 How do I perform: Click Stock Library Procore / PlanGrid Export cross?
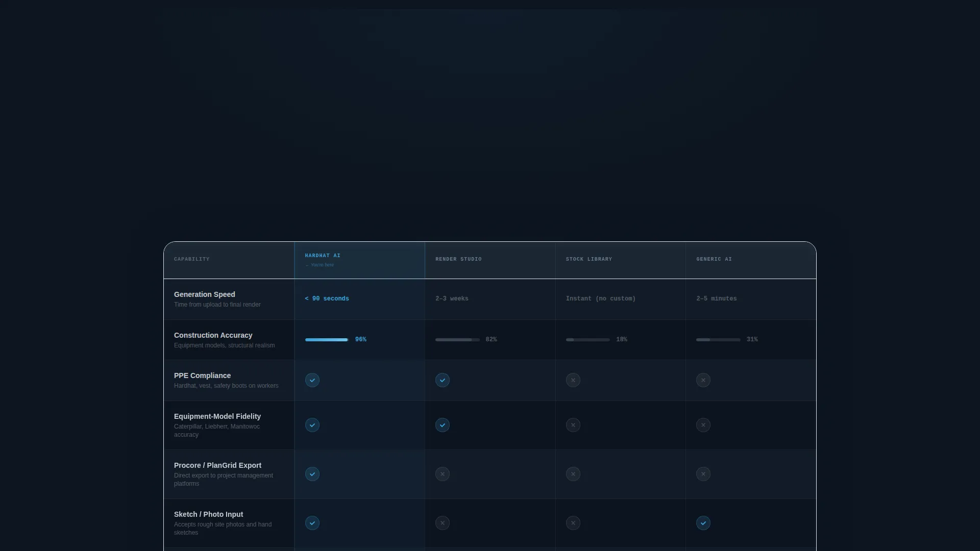(573, 474)
